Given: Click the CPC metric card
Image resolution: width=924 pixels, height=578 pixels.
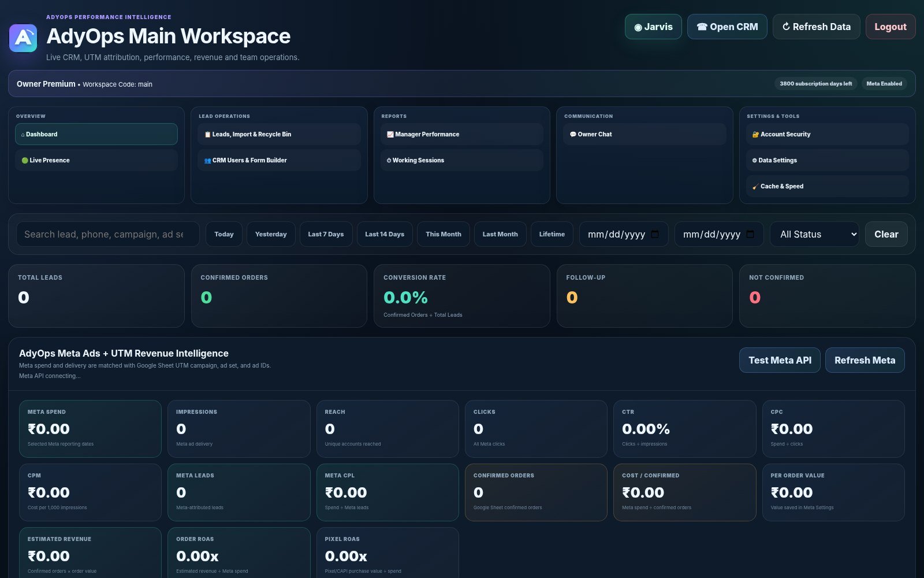Looking at the screenshot, I should pos(833,429).
